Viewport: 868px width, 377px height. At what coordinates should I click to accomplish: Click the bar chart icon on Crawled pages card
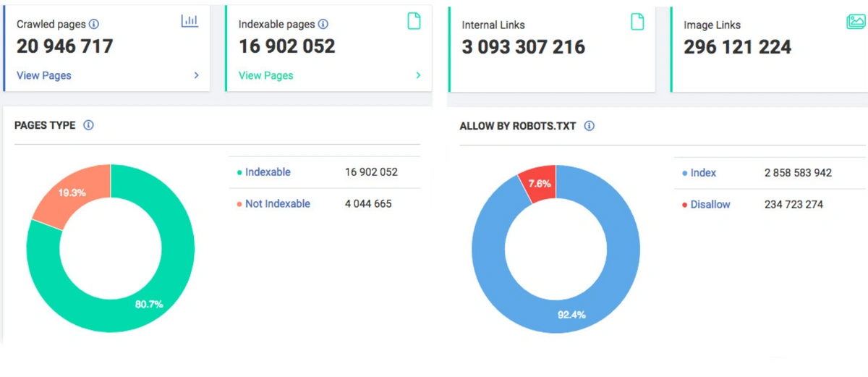point(189,21)
